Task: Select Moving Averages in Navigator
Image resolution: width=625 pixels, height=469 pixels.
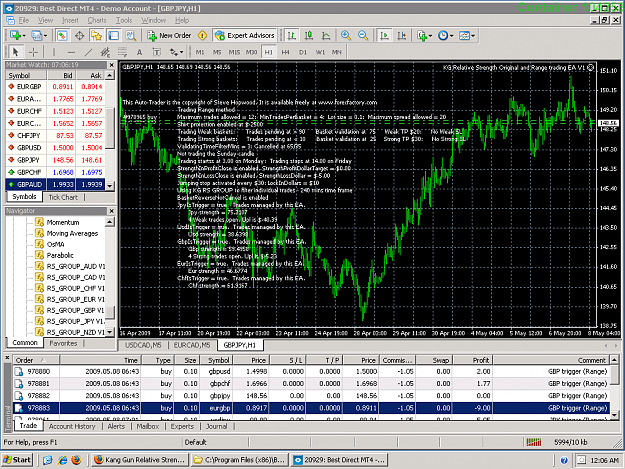Action: coord(66,233)
